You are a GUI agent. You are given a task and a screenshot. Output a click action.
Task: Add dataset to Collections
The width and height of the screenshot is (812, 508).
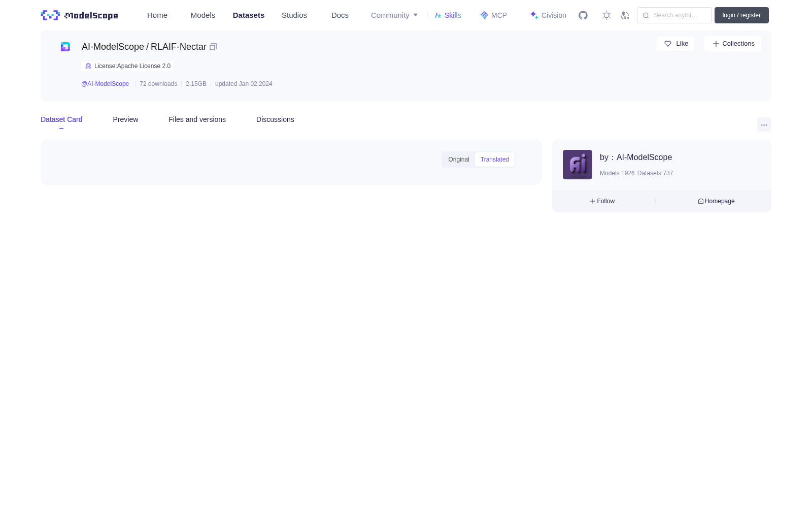[x=733, y=44]
